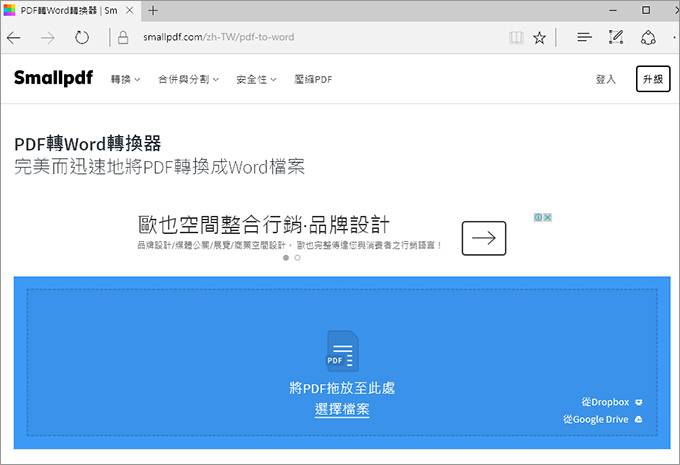Screen dimensions: 680x465
Task: Click the Smallpdf logo
Action: pos(53,78)
